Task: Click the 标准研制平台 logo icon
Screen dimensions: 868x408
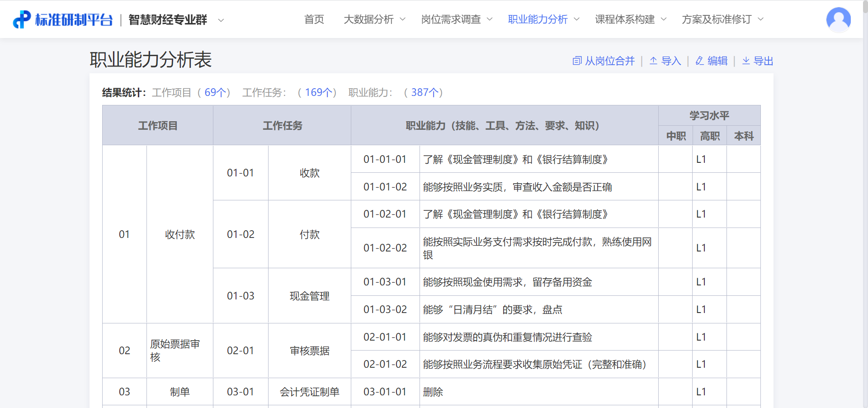Action: tap(21, 19)
